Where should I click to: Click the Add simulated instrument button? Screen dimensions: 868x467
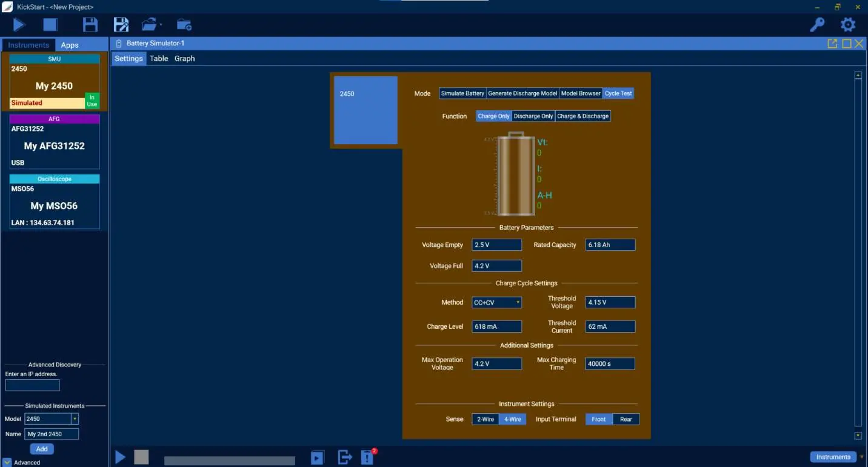tap(42, 449)
